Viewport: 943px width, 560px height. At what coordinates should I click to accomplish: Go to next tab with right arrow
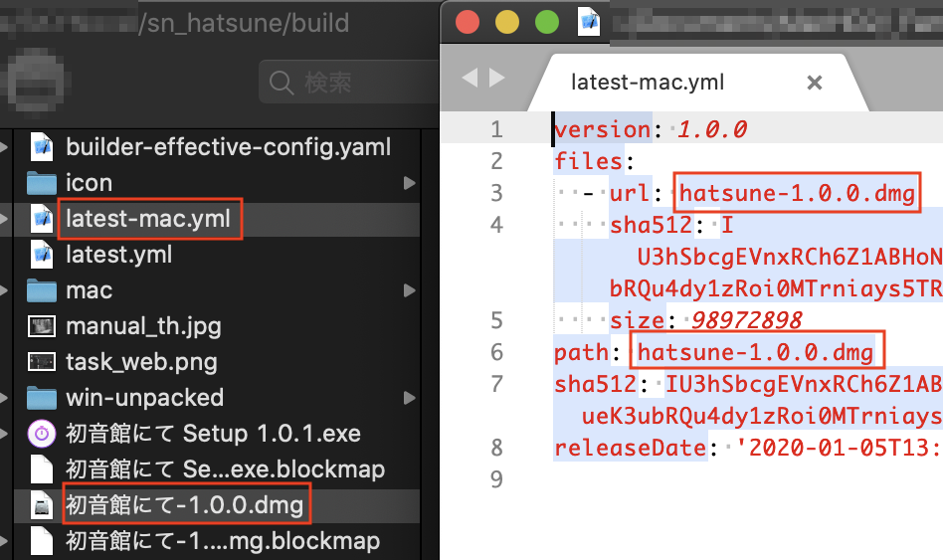[x=496, y=78]
